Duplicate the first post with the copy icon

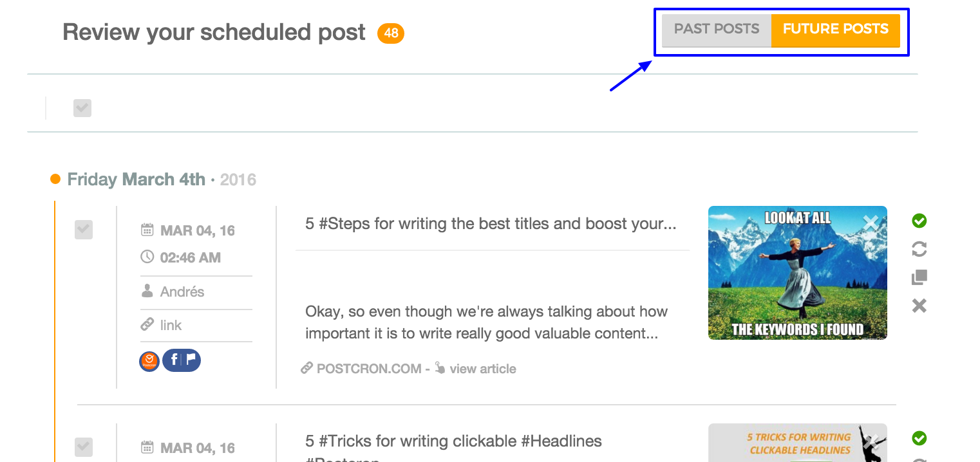[919, 277]
